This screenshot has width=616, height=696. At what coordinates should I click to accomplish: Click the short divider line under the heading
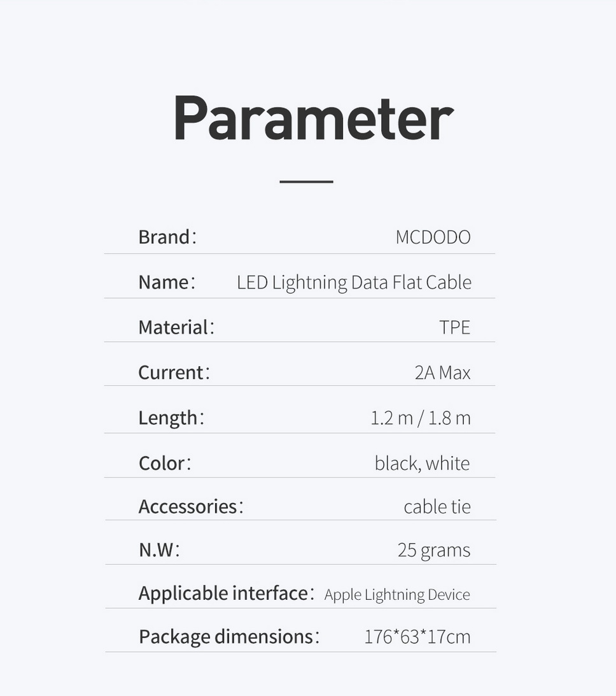pyautogui.click(x=306, y=182)
